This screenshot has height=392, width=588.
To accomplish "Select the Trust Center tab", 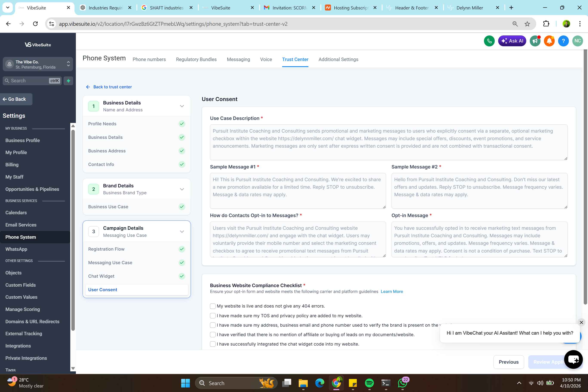I will (x=295, y=60).
